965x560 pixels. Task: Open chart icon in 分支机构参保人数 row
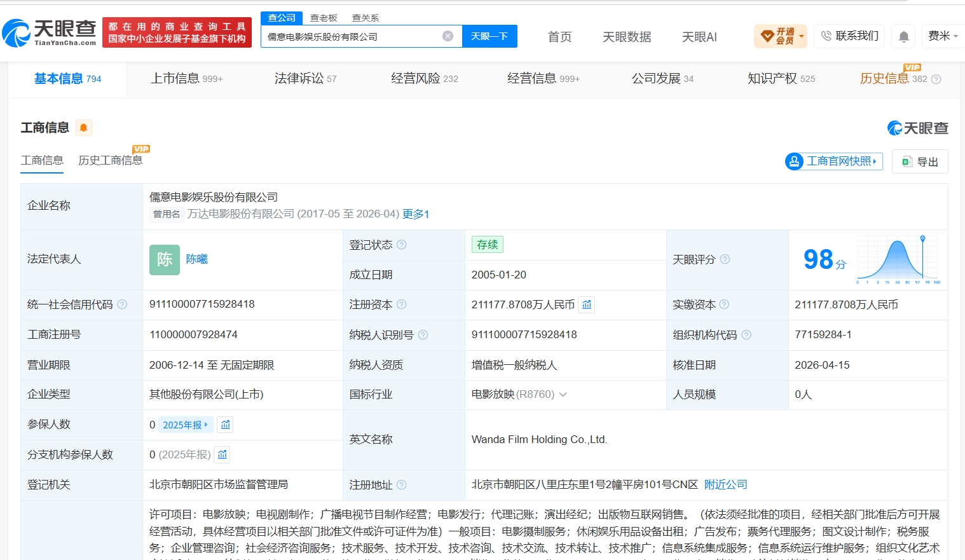click(222, 454)
